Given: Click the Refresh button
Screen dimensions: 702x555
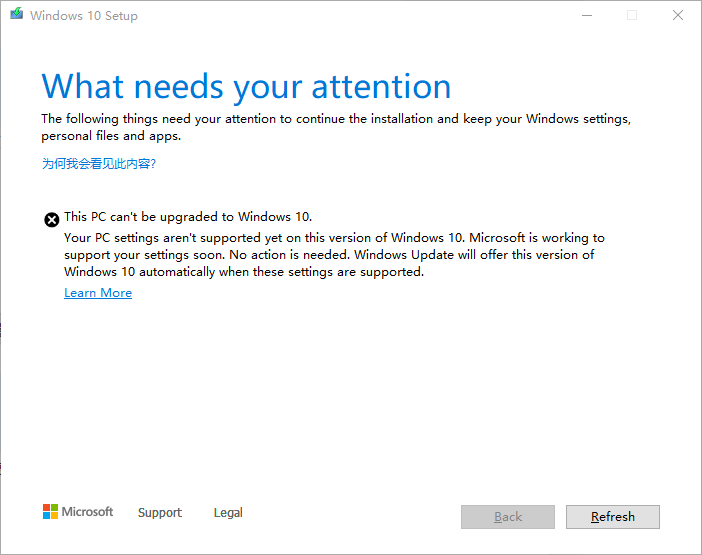Looking at the screenshot, I should click(x=612, y=517).
